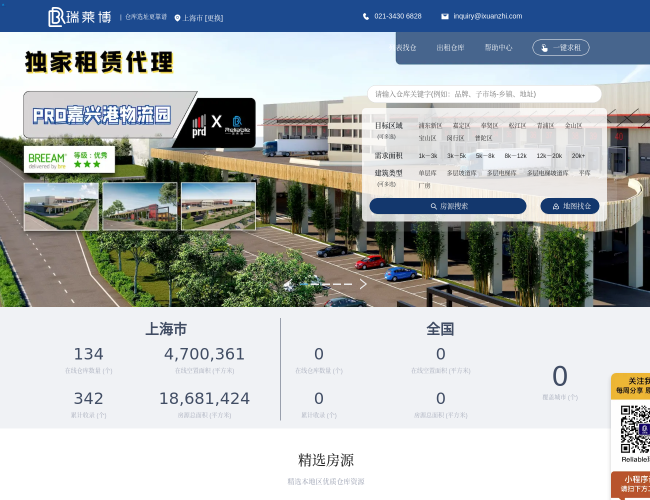The image size is (650, 500).
Task: Select the 多层电梯坡道库 building type
Action: pyautogui.click(x=548, y=173)
